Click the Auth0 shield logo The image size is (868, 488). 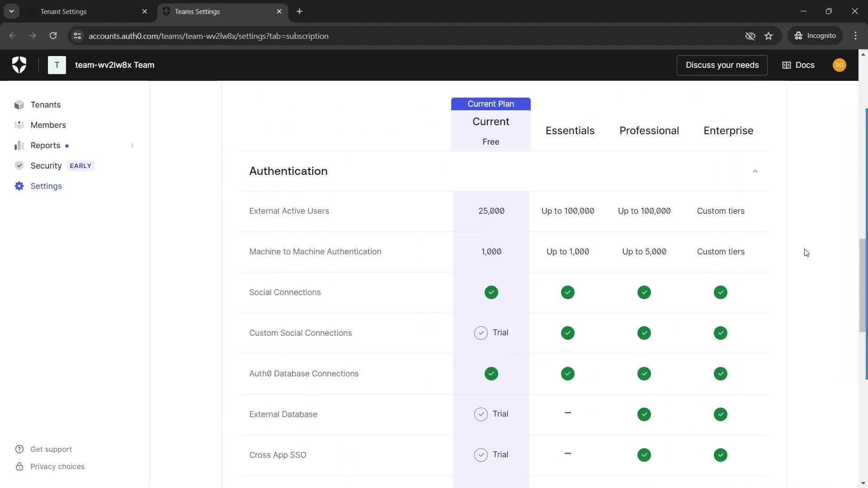point(19,65)
